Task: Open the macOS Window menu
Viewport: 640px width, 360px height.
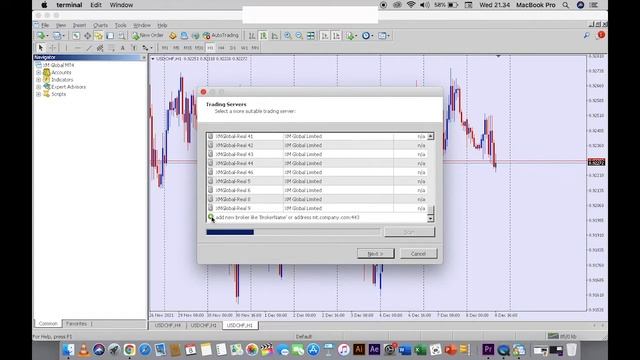Action: (121, 5)
